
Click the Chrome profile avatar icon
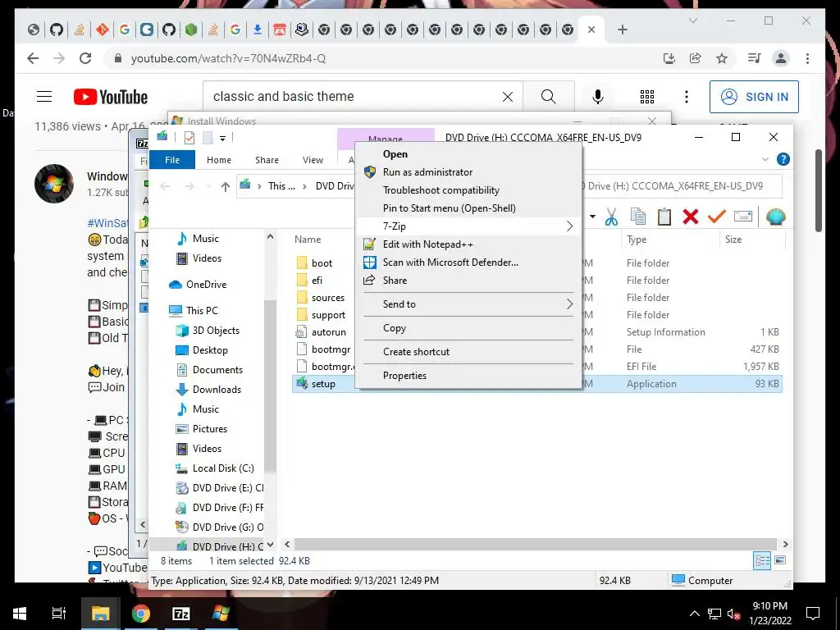click(781, 58)
